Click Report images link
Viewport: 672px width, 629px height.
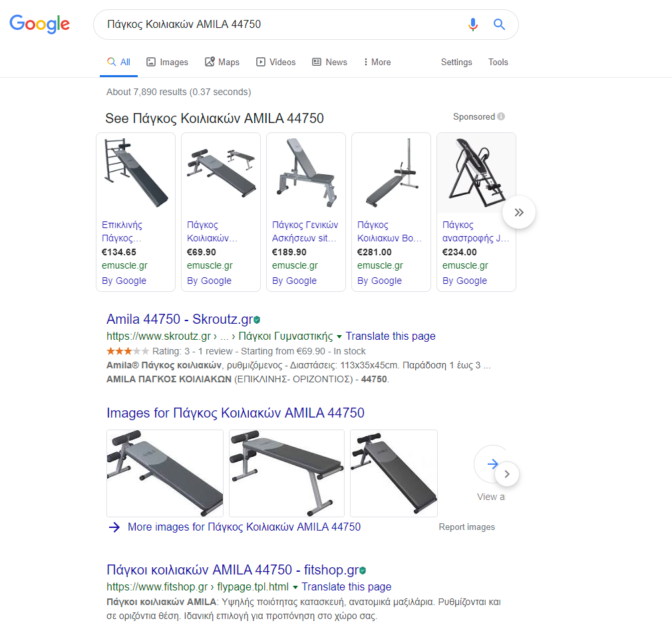(466, 527)
